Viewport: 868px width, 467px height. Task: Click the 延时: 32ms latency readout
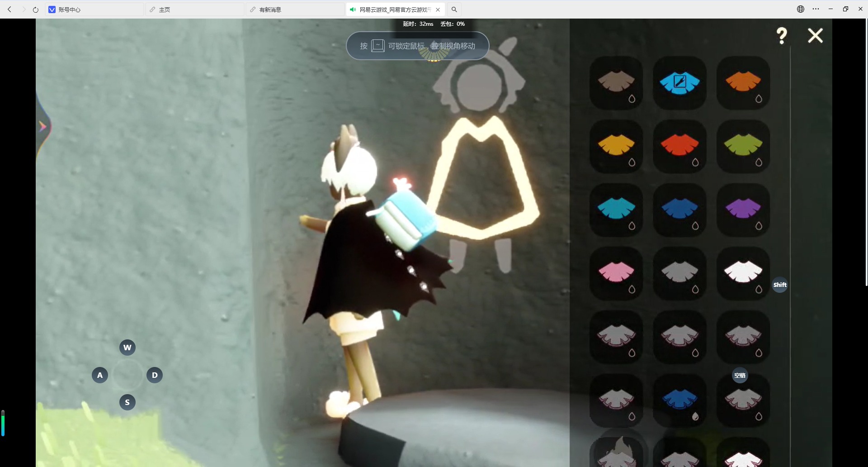(x=418, y=24)
